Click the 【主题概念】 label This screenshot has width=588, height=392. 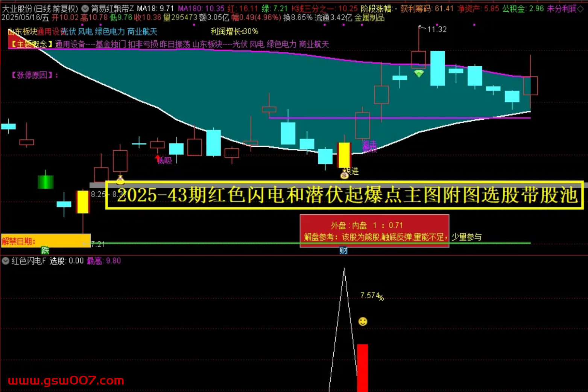32,44
